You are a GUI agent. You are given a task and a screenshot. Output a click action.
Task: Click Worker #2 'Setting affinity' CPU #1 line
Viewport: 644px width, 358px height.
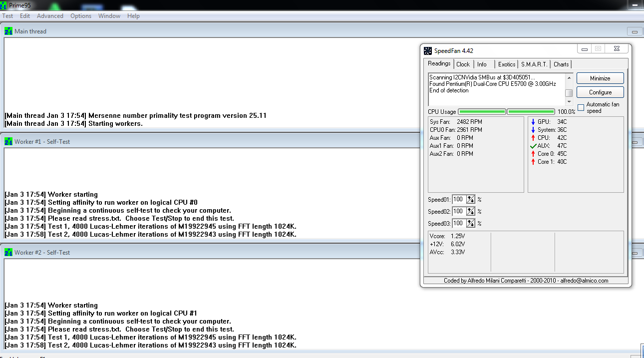101,313
